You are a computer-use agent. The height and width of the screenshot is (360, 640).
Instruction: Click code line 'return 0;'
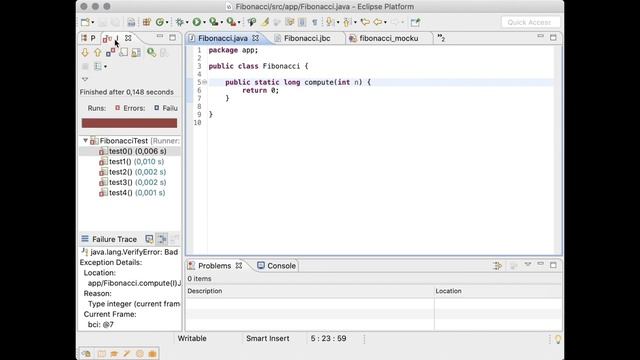click(x=260, y=90)
